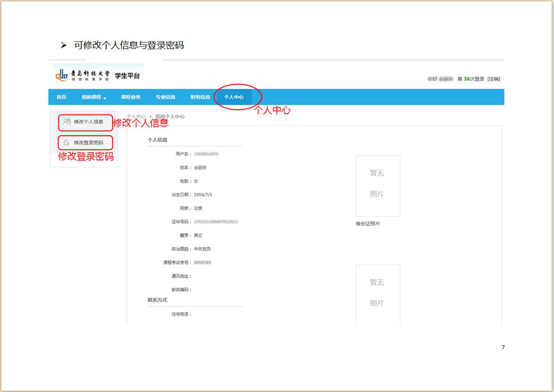Click the 注销 logout link
This screenshot has height=392, width=554.
(x=494, y=79)
